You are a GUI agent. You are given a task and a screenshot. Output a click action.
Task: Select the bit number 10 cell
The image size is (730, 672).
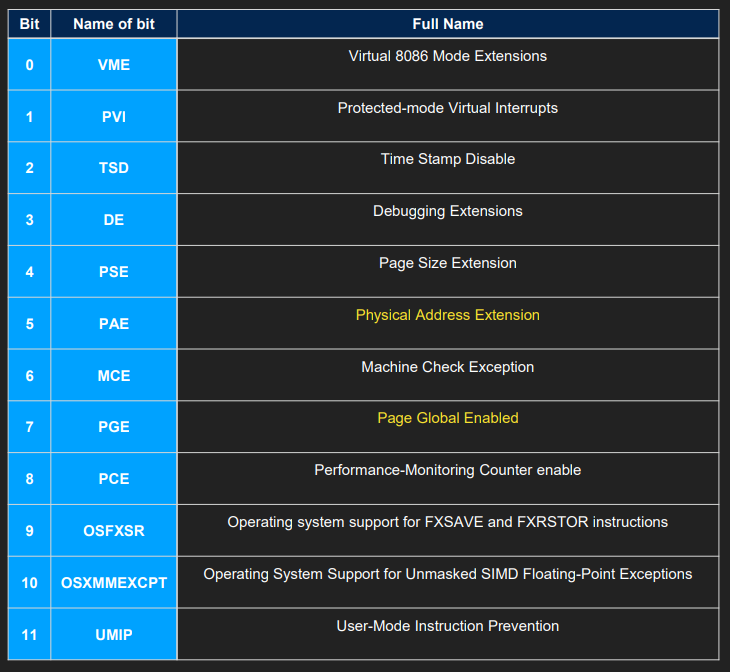[29, 583]
